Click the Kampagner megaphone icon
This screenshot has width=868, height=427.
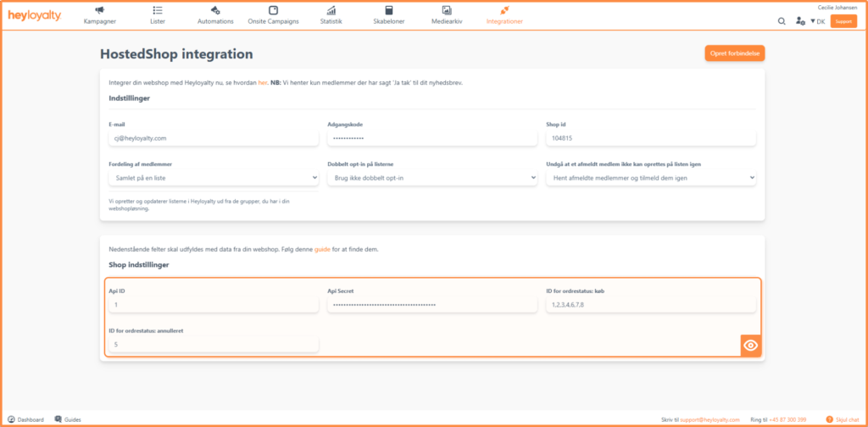(100, 10)
